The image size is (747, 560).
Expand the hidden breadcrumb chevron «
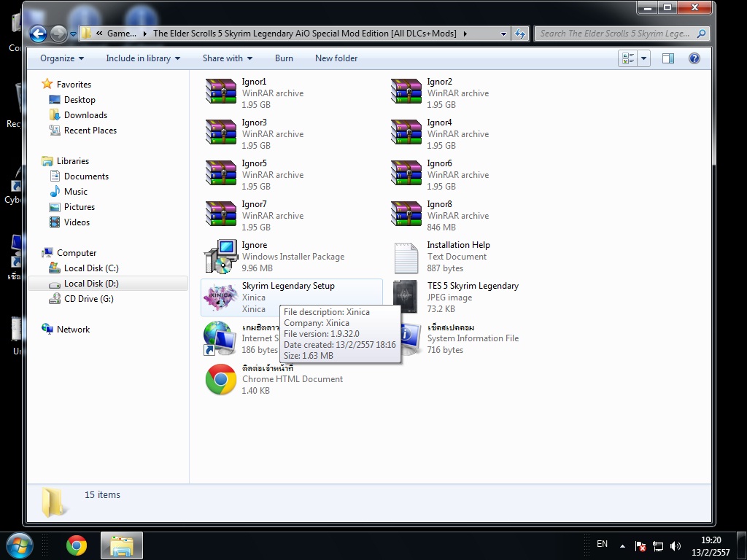[99, 34]
